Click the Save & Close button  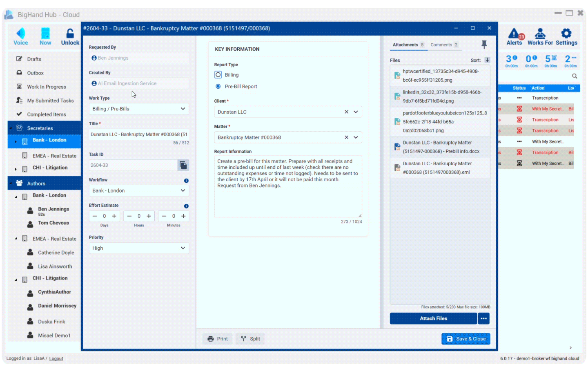(466, 339)
